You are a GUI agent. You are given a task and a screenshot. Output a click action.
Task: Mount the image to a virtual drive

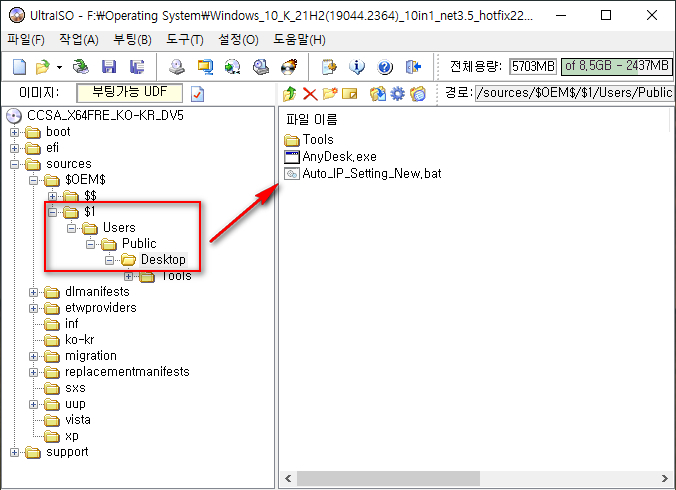pos(261,67)
